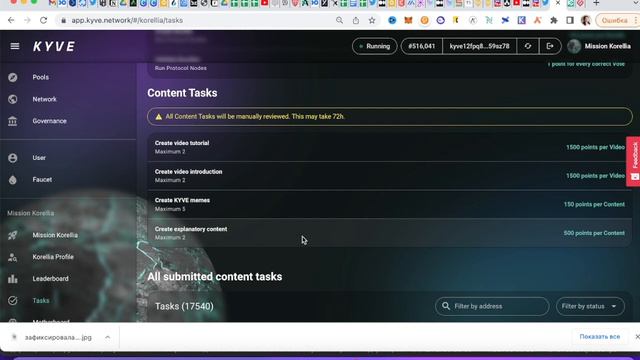Click the Mission Korellia rocket icon
640x360 pixels.
(x=13, y=235)
